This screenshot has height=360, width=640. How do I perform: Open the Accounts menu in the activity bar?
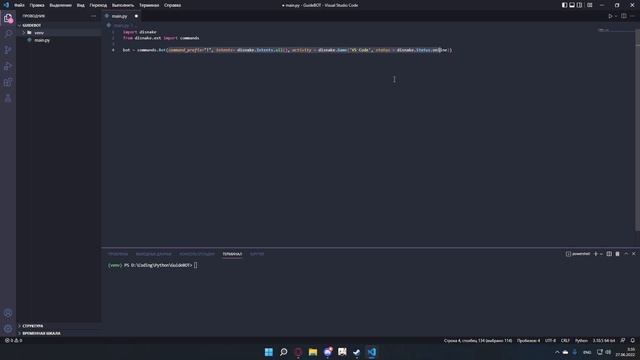click(x=8, y=313)
